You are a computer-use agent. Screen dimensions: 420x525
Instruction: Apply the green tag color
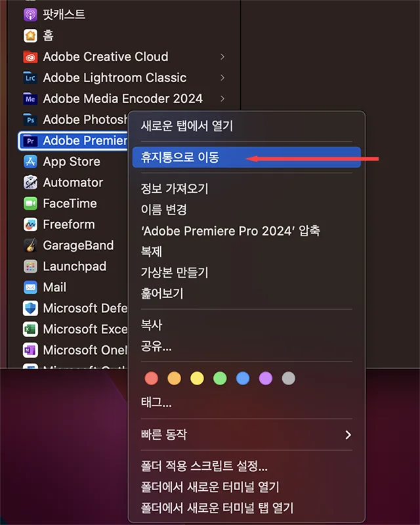[x=220, y=379]
